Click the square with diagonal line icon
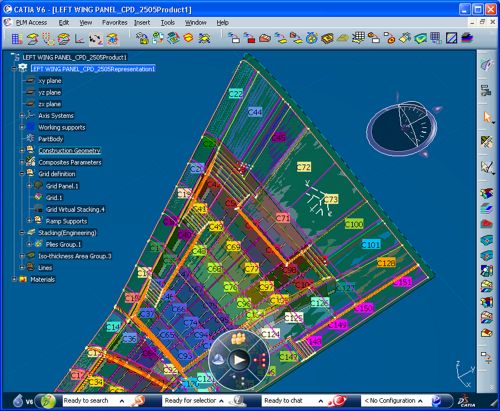This screenshot has width=500, height=411. click(451, 38)
